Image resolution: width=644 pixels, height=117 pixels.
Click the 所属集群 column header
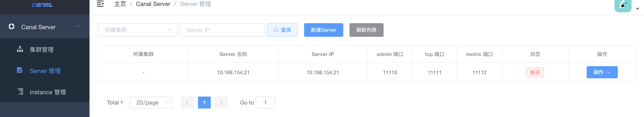point(143,54)
